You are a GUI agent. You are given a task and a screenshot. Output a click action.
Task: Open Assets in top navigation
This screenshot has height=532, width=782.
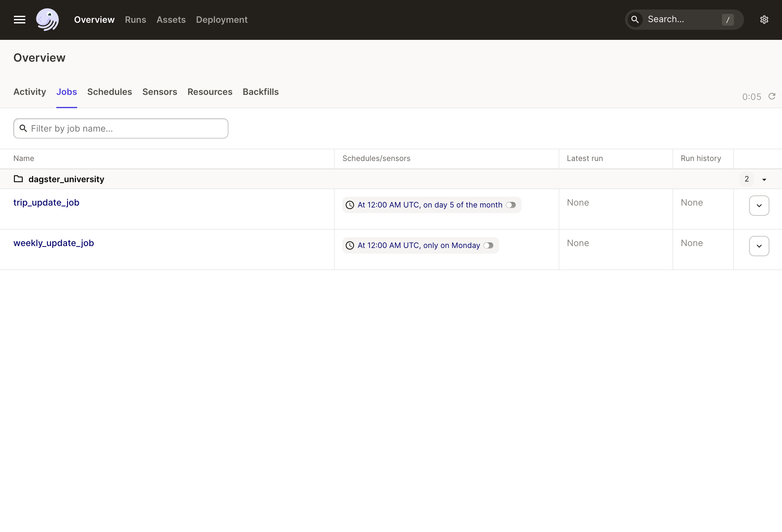tap(171, 20)
